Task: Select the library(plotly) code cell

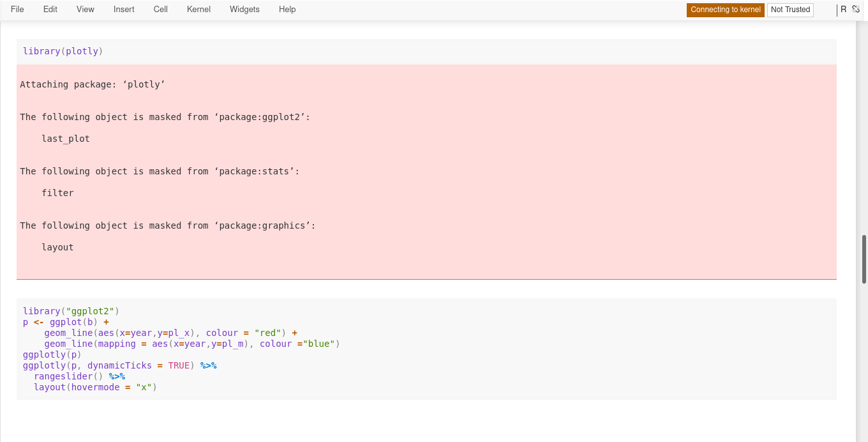Action: pos(255,51)
